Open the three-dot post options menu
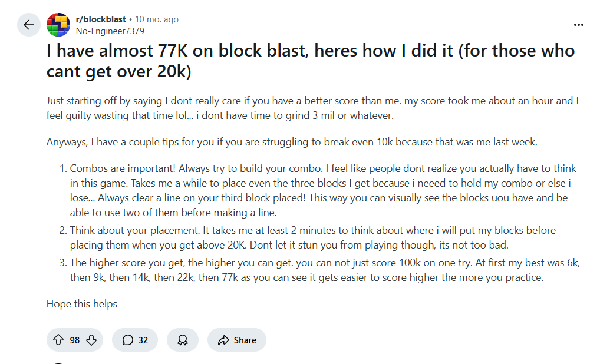600x364 pixels. (579, 25)
